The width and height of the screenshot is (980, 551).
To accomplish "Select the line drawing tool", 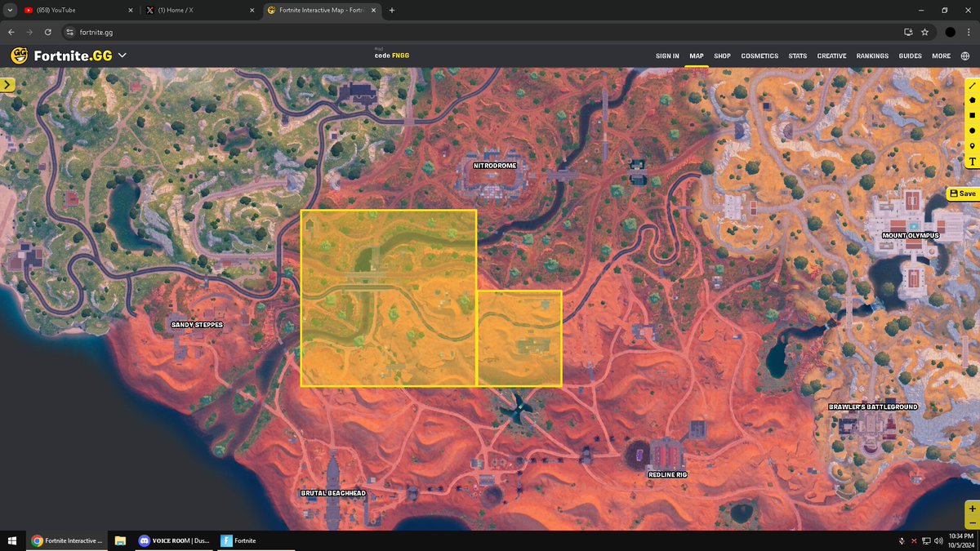I will point(973,85).
